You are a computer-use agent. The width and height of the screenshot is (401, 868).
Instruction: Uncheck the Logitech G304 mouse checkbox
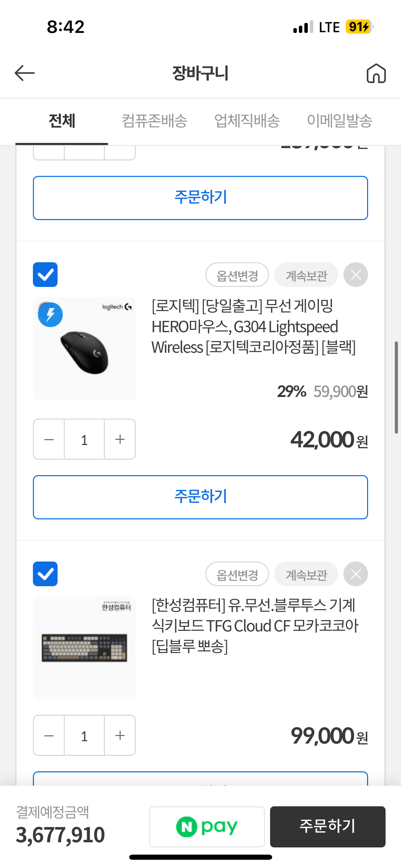pos(45,275)
